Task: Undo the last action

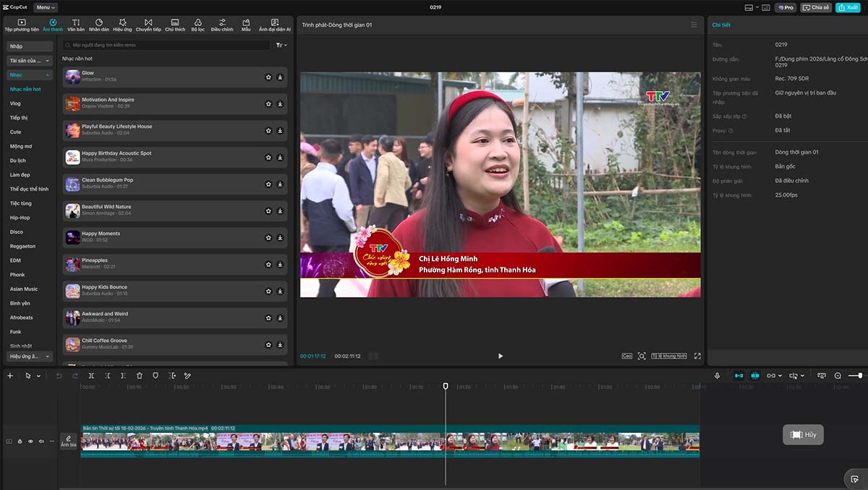Action: (59, 376)
